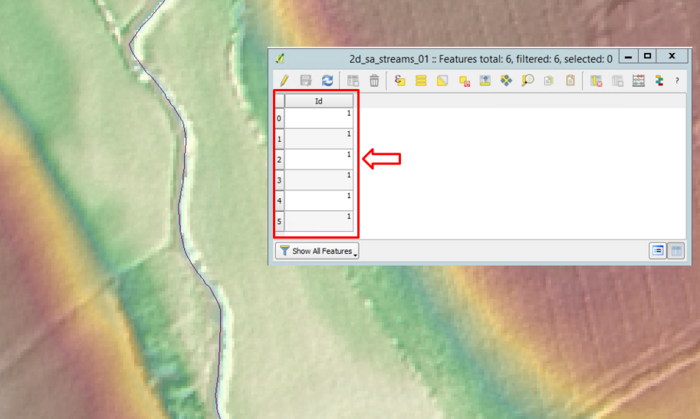Reload the attribute table
Screen dimensions: 700x419
[327, 80]
